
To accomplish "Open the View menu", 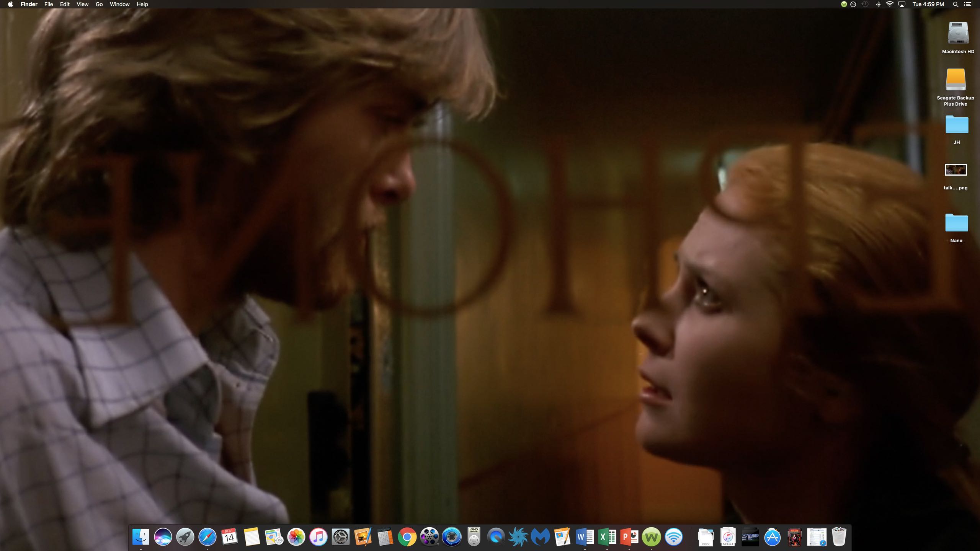I will (x=82, y=4).
